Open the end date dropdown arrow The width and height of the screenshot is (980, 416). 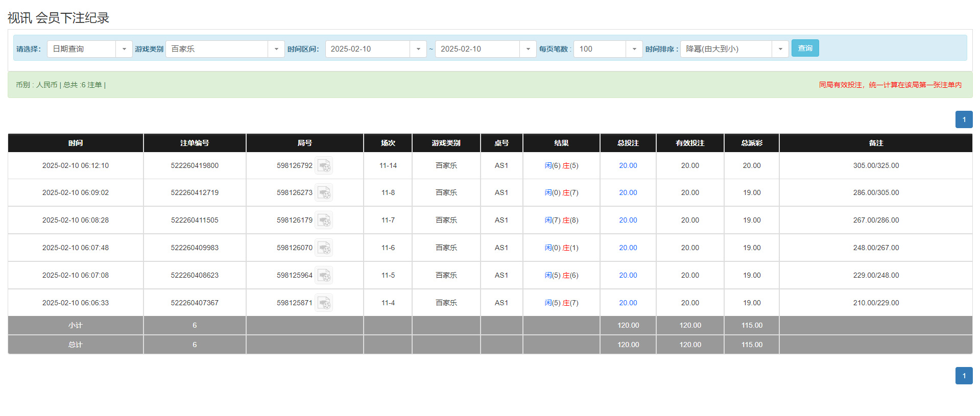pos(528,49)
